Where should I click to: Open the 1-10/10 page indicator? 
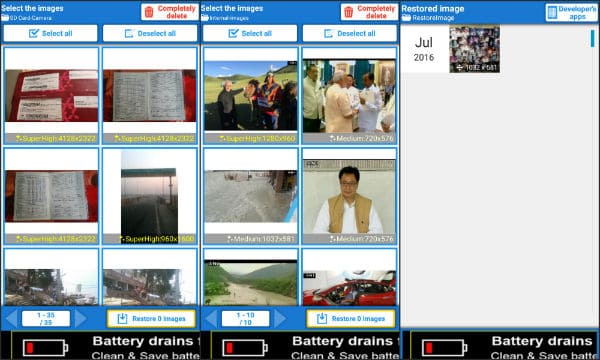point(245,318)
